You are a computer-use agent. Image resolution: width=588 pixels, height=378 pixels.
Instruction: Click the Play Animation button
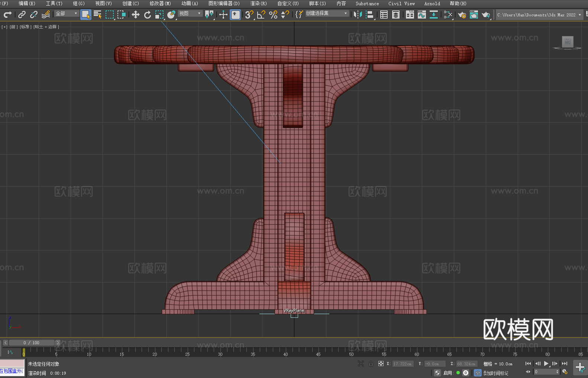coord(546,364)
